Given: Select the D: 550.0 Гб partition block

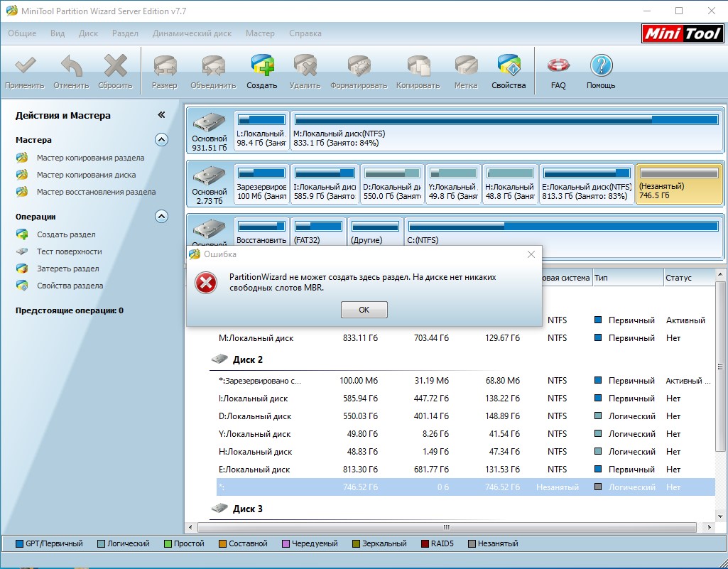Looking at the screenshot, I should pyautogui.click(x=392, y=184).
